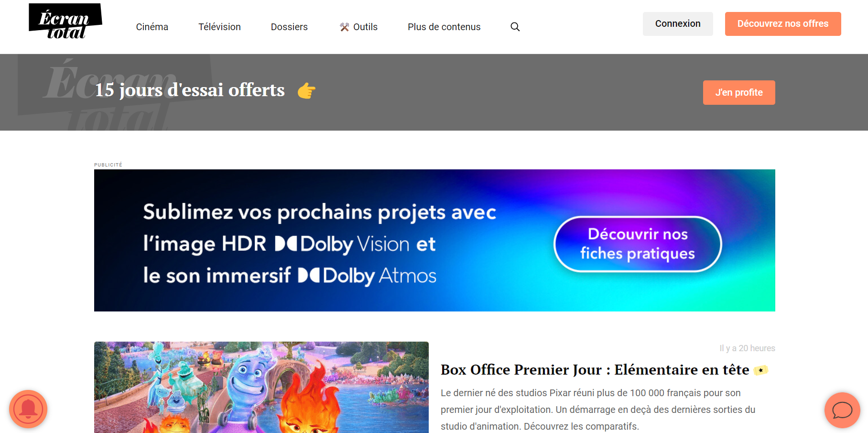Click Découvrir nos fiches pratiques button
868x433 pixels.
point(638,244)
